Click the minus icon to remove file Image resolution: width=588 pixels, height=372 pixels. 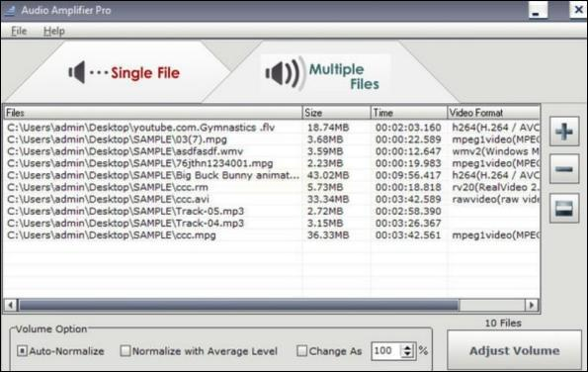pyautogui.click(x=564, y=169)
